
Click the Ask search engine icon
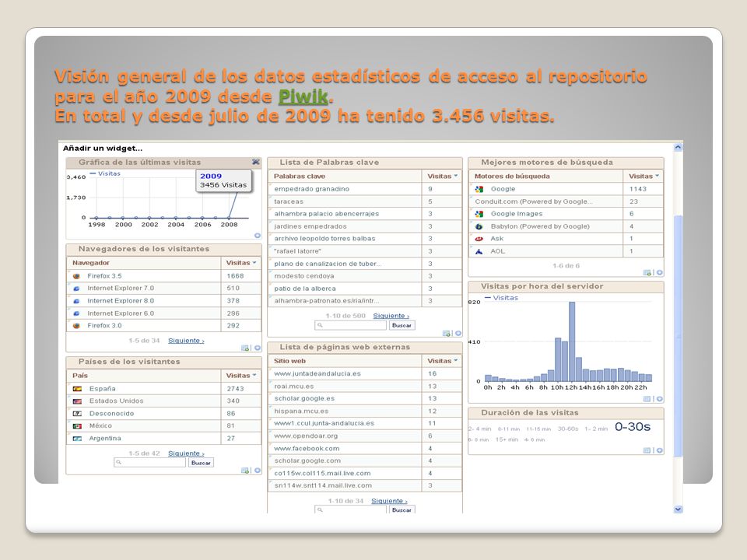[x=479, y=239]
